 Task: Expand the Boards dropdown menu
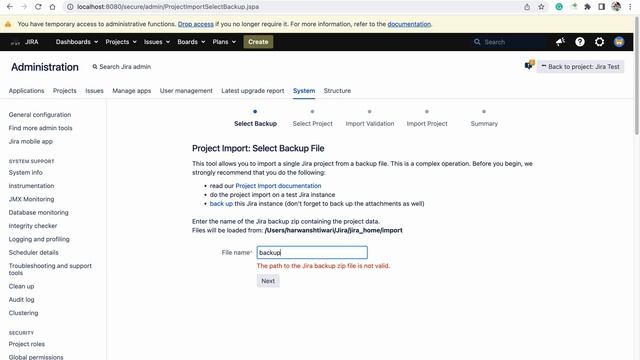point(191,42)
